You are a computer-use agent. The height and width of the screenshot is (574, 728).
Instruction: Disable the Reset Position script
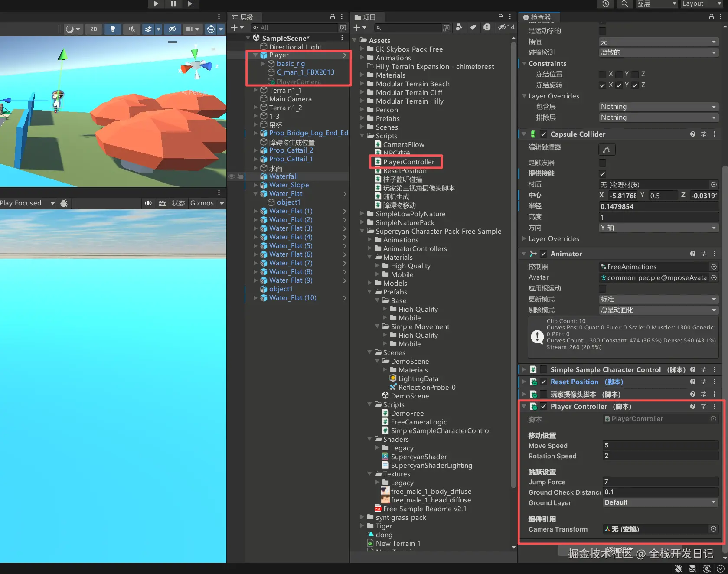[x=543, y=382]
